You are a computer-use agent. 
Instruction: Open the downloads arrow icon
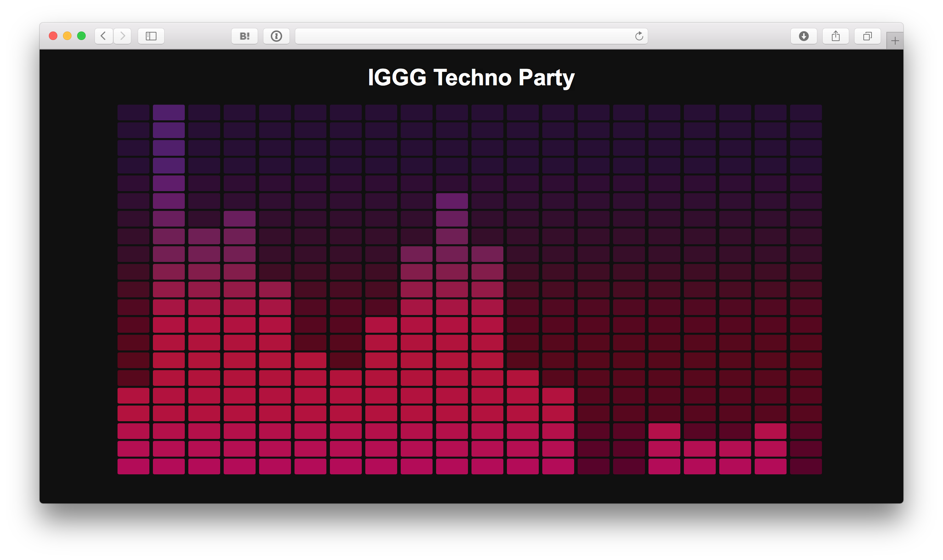click(x=804, y=36)
